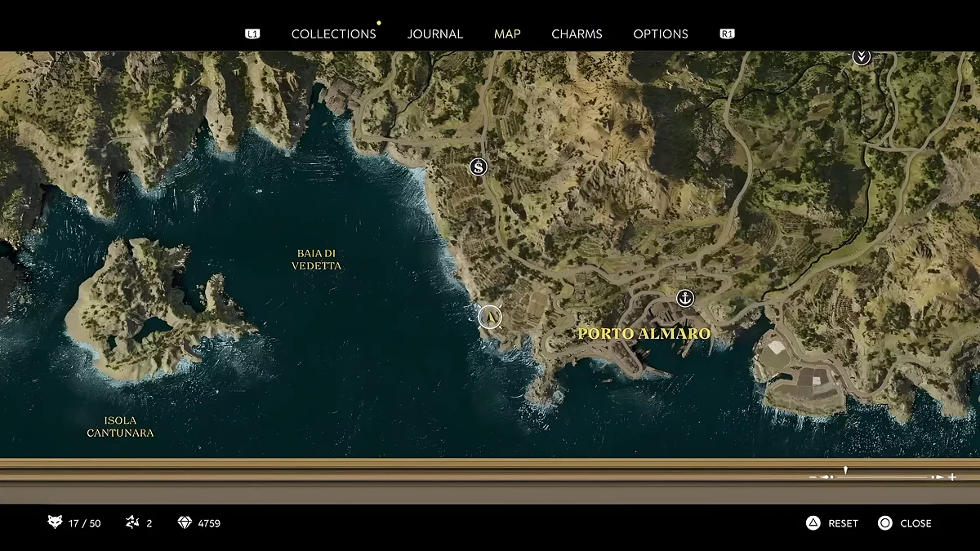Click the yellow notification dot on Collections
Image resolution: width=980 pixels, height=551 pixels.
point(379,23)
